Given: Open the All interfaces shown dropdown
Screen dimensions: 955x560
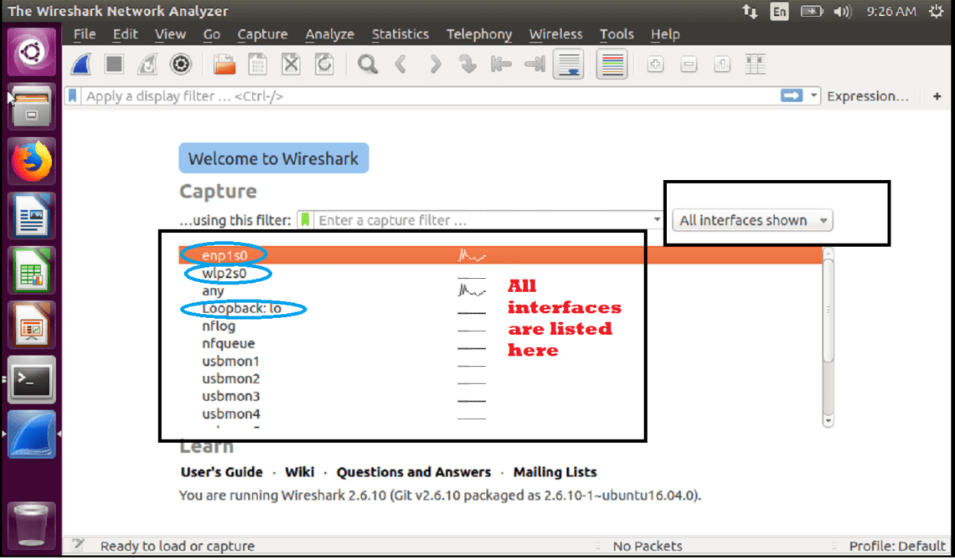Looking at the screenshot, I should pos(752,220).
